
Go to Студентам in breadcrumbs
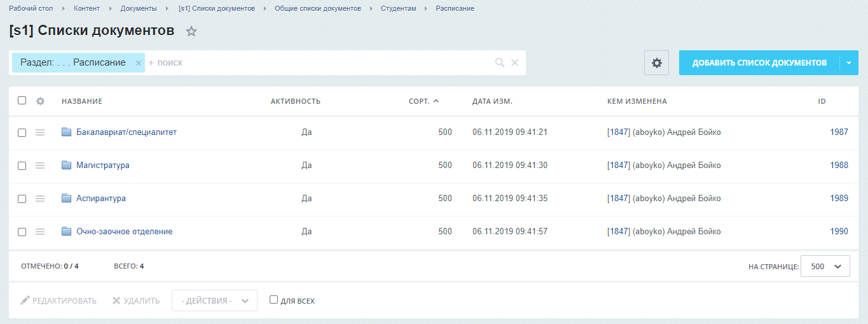pos(398,8)
